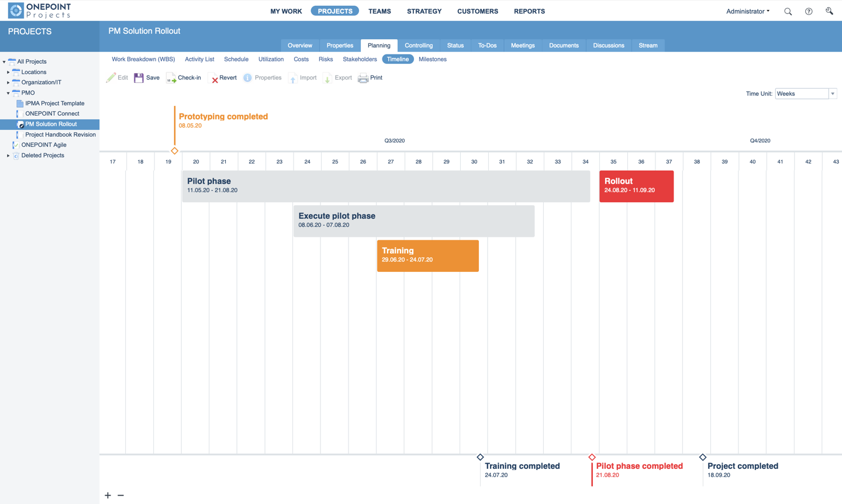842x504 pixels.
Task: Open the Properties info icon
Action: (x=247, y=77)
